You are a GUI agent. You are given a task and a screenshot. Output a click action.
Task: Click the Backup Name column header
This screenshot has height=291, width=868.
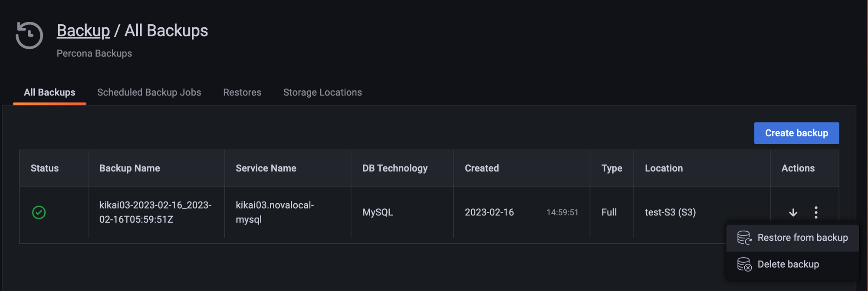click(130, 168)
